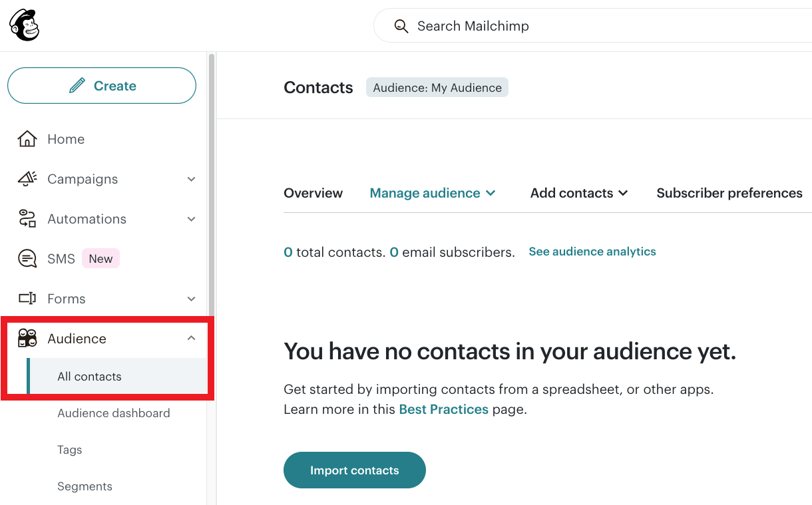The width and height of the screenshot is (812, 505).
Task: Collapse the Audience sidebar section
Action: (x=191, y=338)
